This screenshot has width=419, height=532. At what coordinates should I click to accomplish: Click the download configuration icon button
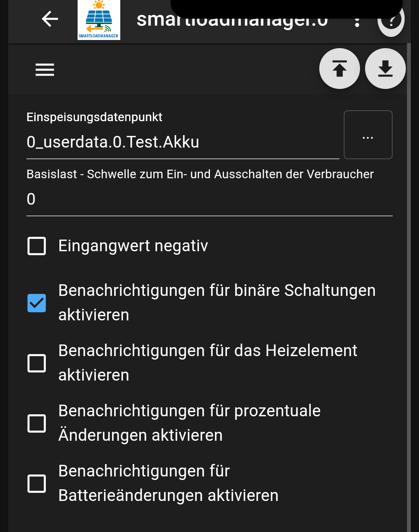[385, 69]
